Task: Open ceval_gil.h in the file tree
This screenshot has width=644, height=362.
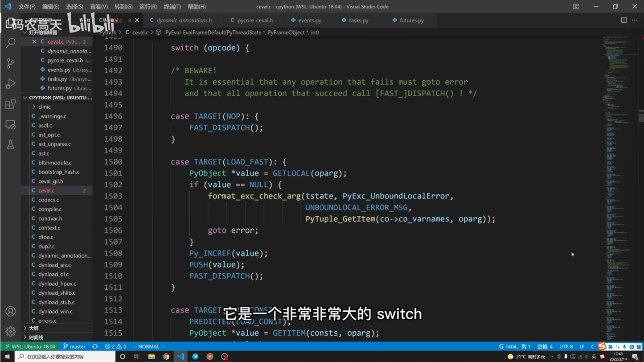Action: pos(51,181)
